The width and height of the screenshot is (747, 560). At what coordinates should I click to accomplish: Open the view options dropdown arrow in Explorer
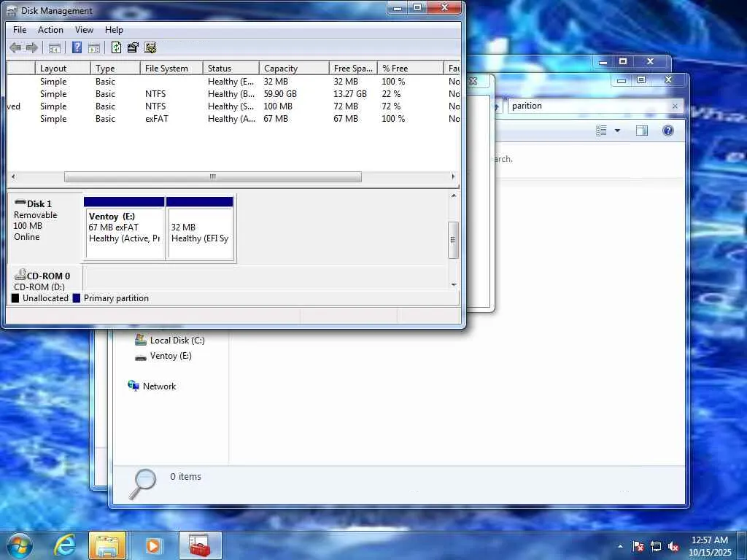tap(617, 131)
